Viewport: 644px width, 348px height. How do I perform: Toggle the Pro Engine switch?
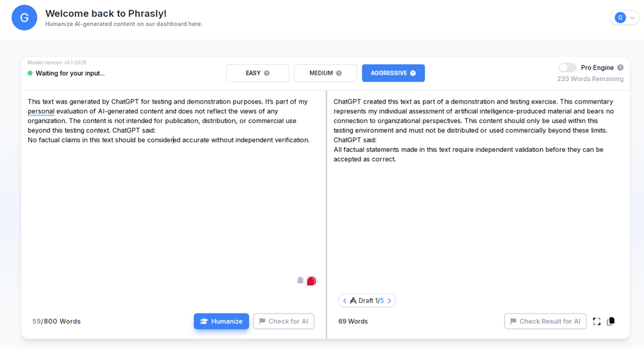click(x=567, y=67)
